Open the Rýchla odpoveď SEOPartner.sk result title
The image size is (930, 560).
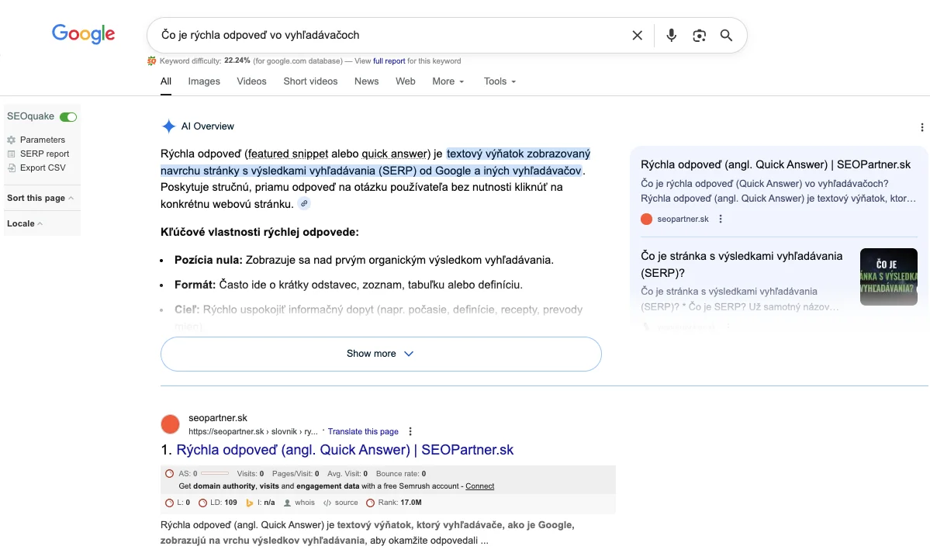[x=344, y=450]
